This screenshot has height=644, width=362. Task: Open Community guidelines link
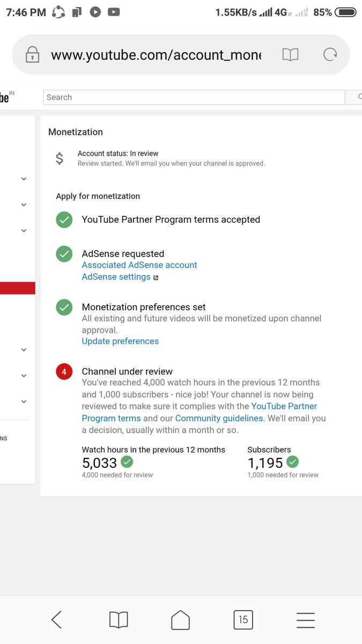pos(219,418)
